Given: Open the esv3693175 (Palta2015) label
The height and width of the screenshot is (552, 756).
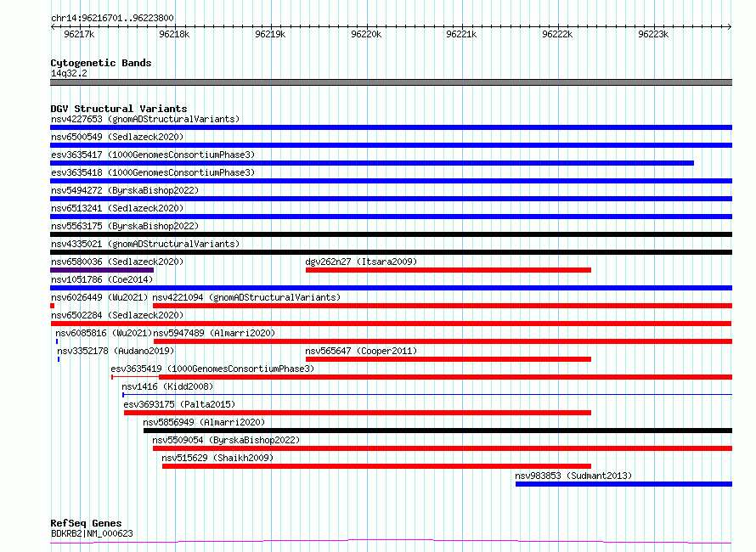Looking at the screenshot, I should tap(179, 404).
